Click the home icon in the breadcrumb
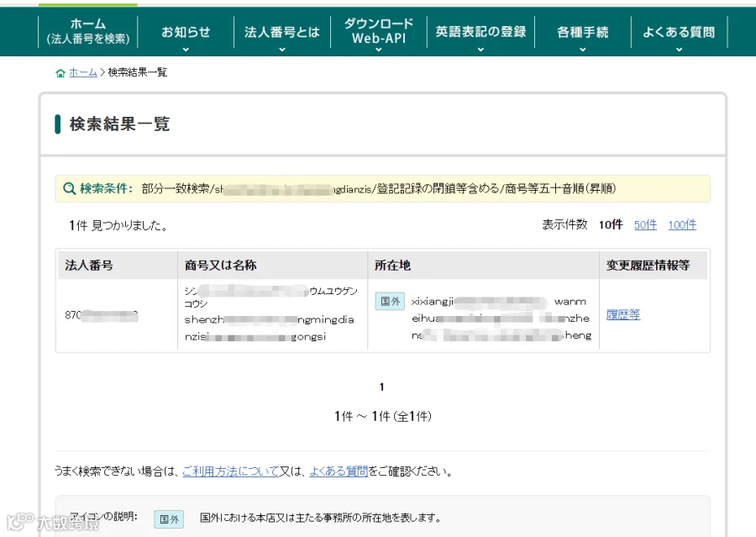Image resolution: width=756 pixels, height=537 pixels. tap(60, 73)
